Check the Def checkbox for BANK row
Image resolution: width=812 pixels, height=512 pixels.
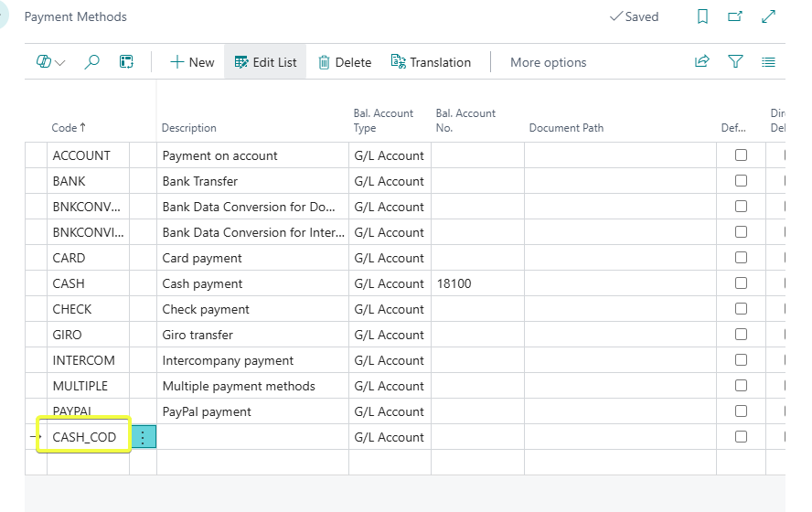click(741, 181)
